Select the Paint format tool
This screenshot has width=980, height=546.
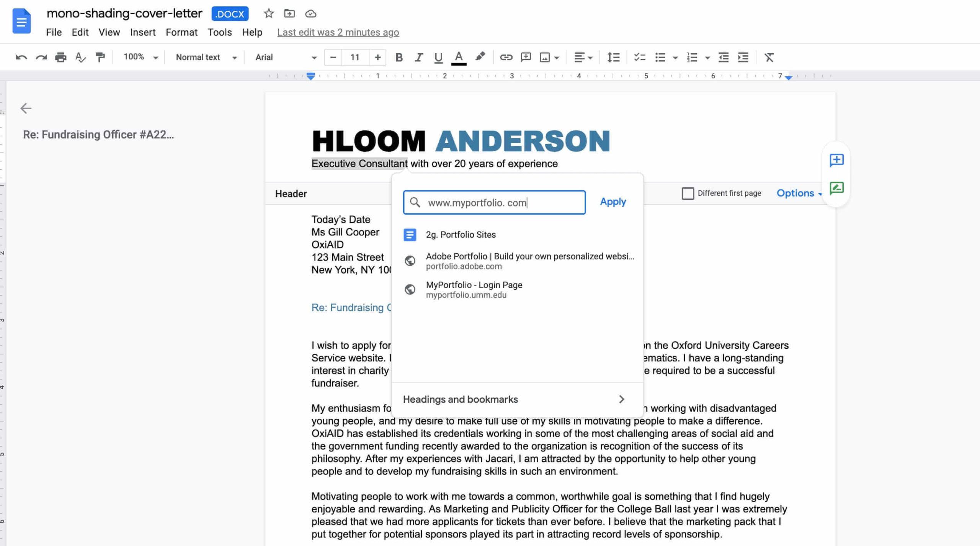pos(100,57)
